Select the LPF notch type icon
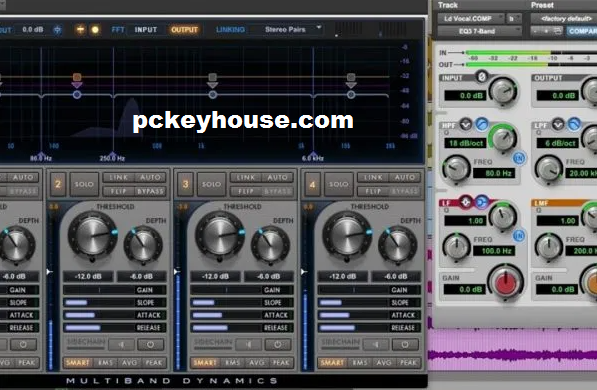The height and width of the screenshot is (390, 597). click(x=558, y=124)
